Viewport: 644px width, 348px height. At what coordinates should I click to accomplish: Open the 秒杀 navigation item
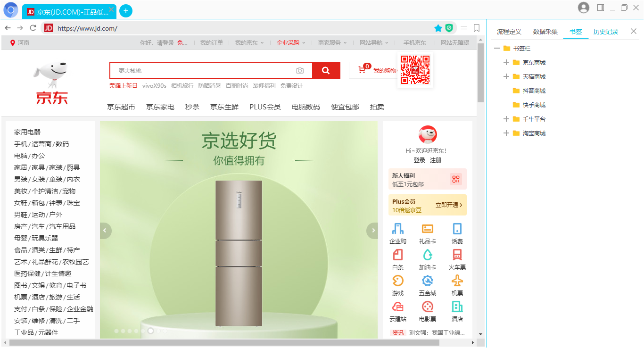pos(192,107)
